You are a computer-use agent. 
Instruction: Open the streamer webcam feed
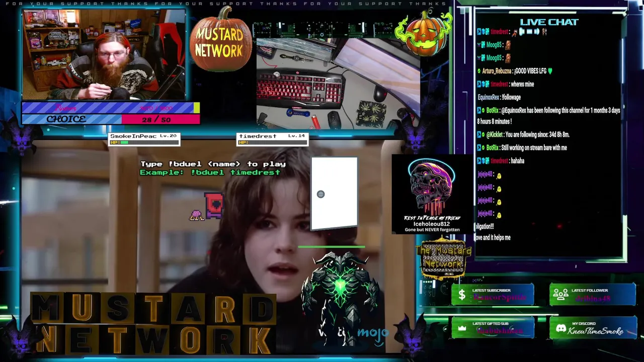104,54
